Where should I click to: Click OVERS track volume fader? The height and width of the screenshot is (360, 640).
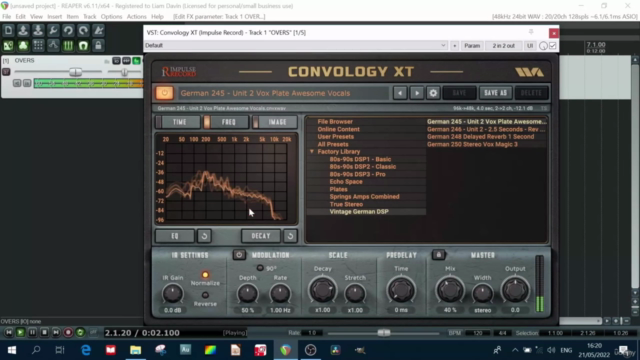[76, 72]
